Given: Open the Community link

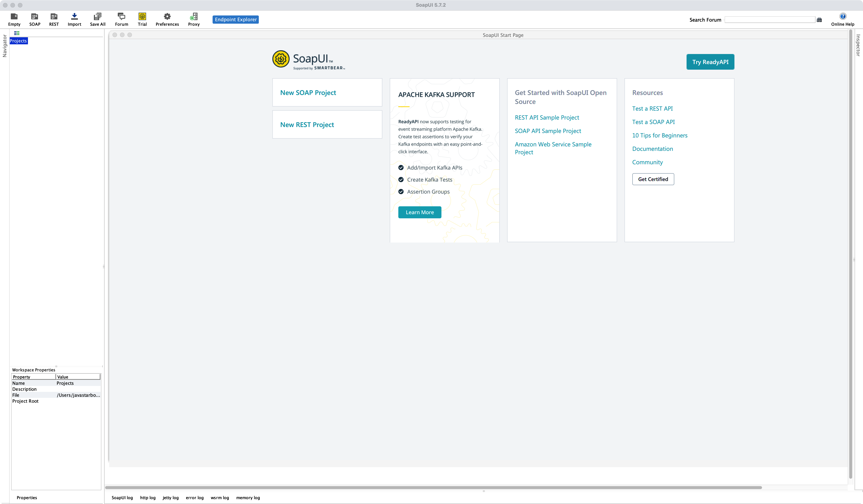Looking at the screenshot, I should click(x=647, y=162).
